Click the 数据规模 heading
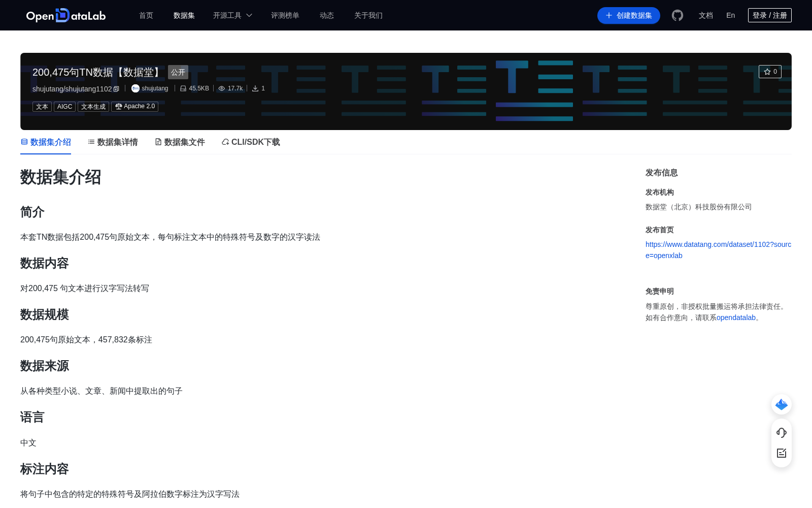The width and height of the screenshot is (812, 508). click(x=45, y=315)
